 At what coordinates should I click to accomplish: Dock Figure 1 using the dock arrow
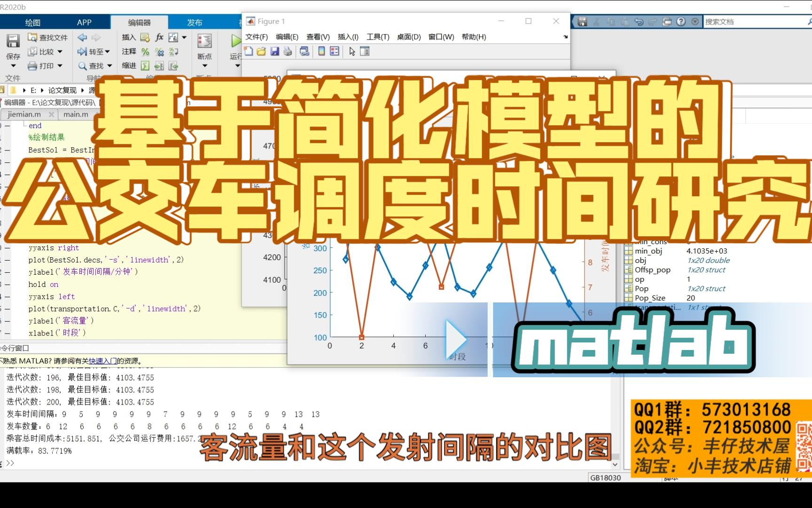[565, 37]
